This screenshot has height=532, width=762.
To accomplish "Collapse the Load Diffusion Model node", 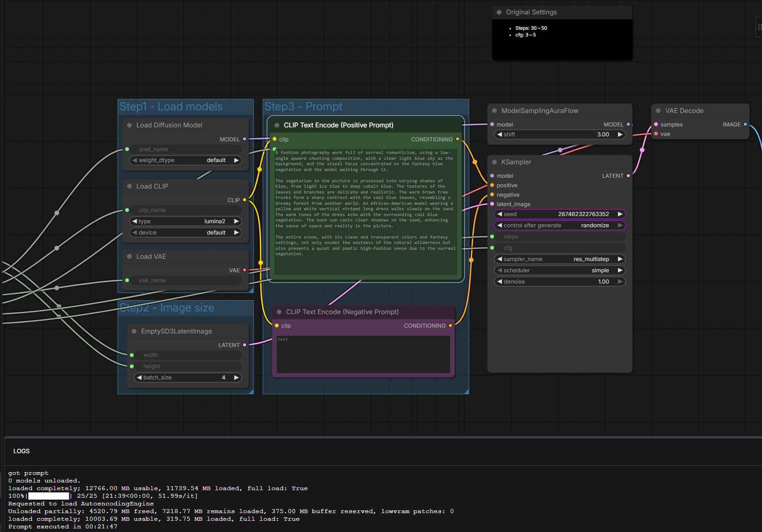I will [130, 125].
